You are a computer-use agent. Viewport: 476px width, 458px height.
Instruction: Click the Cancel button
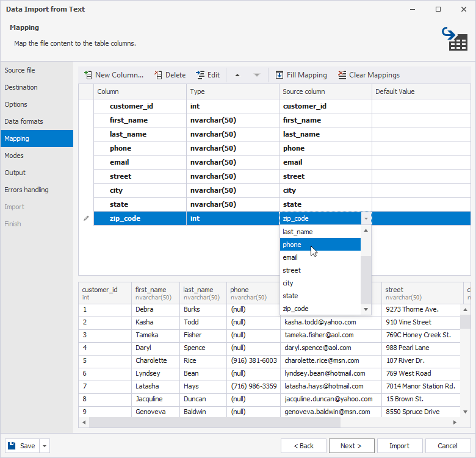448,446
